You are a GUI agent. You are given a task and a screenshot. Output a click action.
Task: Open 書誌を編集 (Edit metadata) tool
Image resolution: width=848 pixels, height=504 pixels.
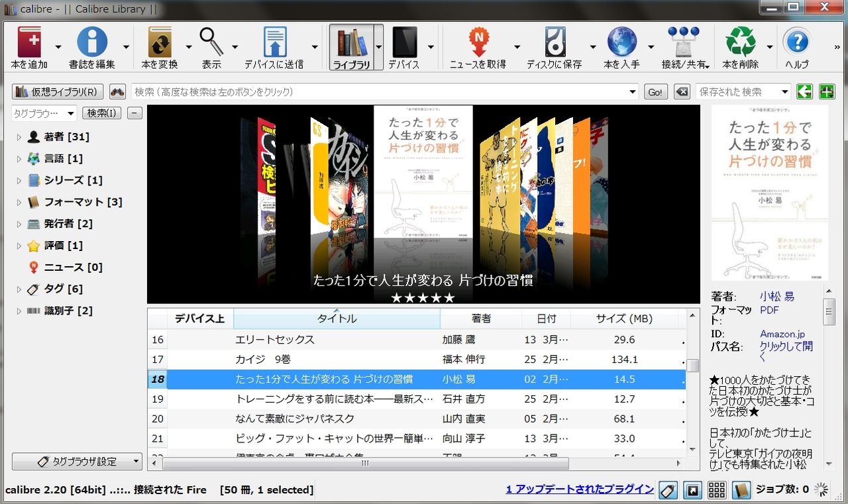pos(92,42)
